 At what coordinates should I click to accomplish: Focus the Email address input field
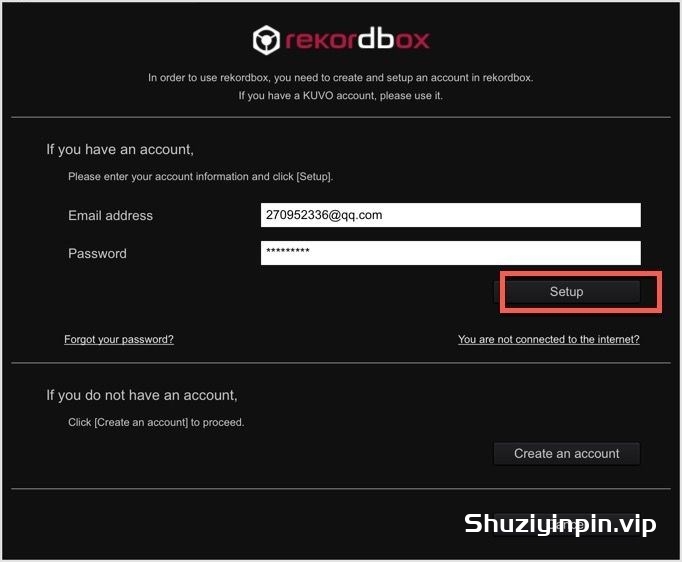coord(451,215)
